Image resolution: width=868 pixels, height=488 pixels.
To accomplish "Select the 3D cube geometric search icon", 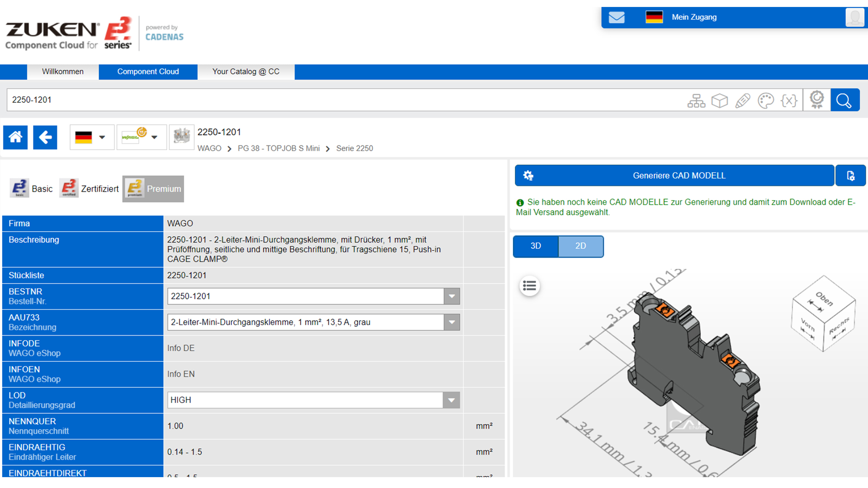I will pos(720,101).
